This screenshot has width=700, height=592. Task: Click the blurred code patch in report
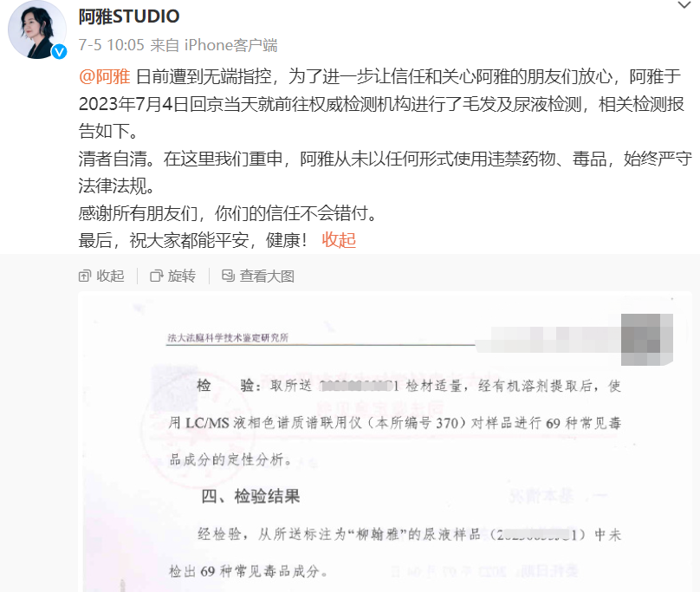click(647, 340)
